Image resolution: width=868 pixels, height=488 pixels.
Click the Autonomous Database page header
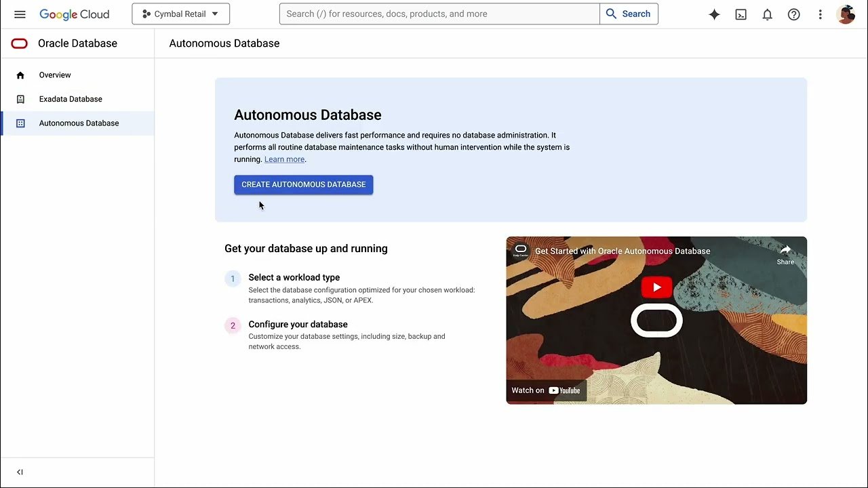pyautogui.click(x=224, y=43)
